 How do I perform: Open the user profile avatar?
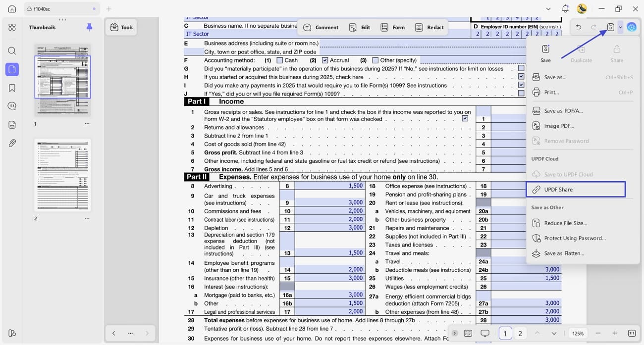(582, 9)
